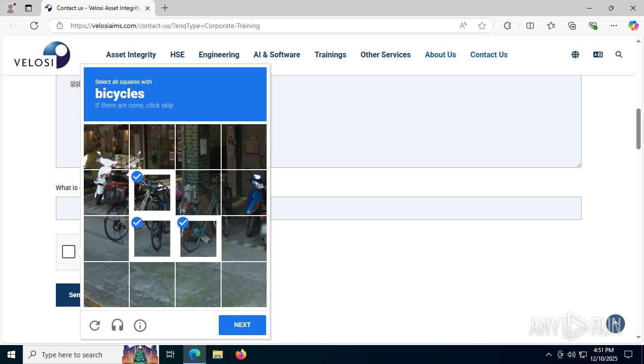Open the language translate icon

(598, 55)
